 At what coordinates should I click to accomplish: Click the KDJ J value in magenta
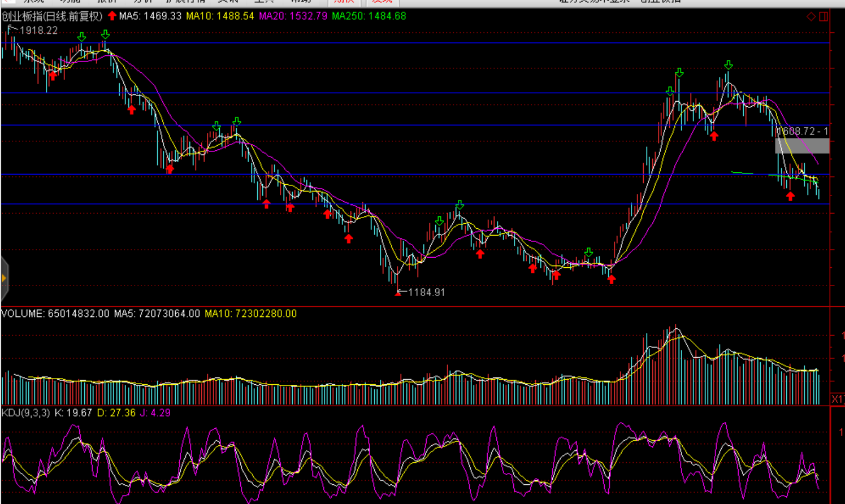pos(155,413)
